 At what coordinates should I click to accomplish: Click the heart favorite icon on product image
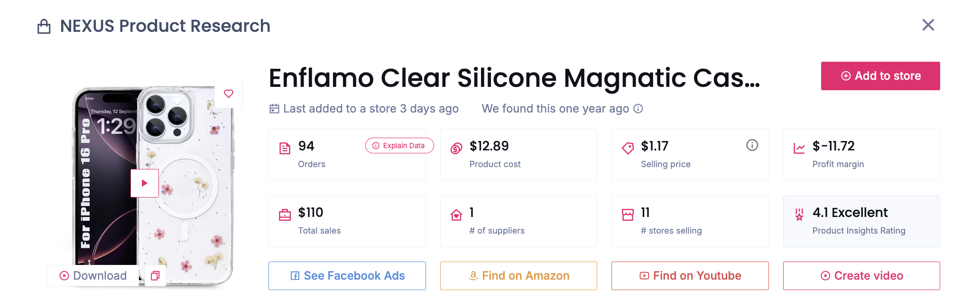(229, 94)
